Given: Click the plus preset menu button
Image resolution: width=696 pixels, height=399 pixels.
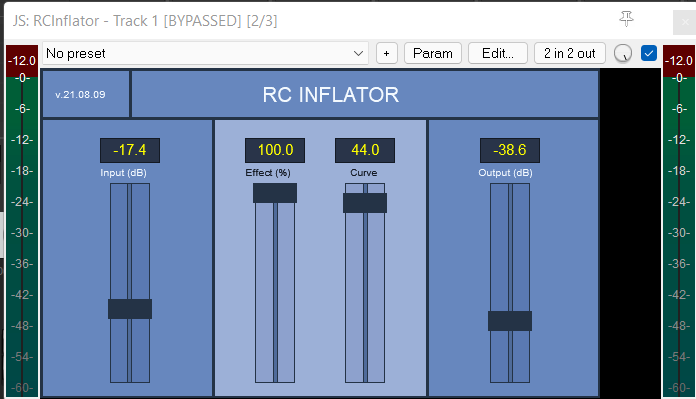Looking at the screenshot, I should (387, 53).
